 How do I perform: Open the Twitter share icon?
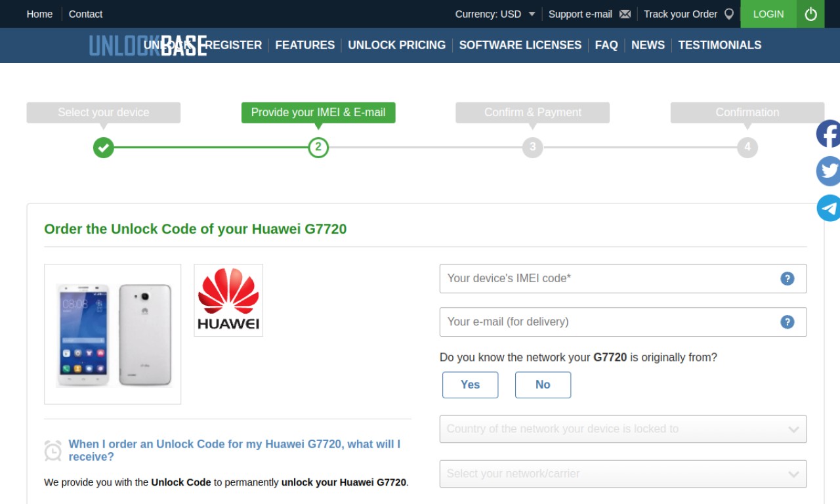[x=828, y=171]
